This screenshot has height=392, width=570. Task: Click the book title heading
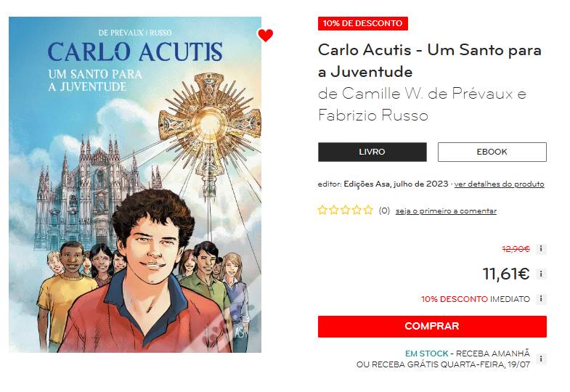[x=430, y=61]
